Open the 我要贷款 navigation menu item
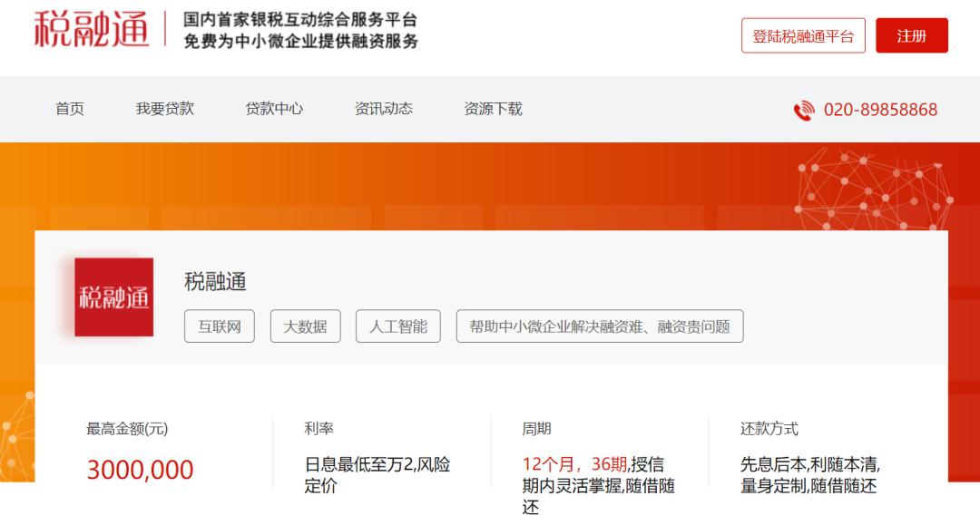Image resolution: width=980 pixels, height=525 pixels. tap(163, 109)
